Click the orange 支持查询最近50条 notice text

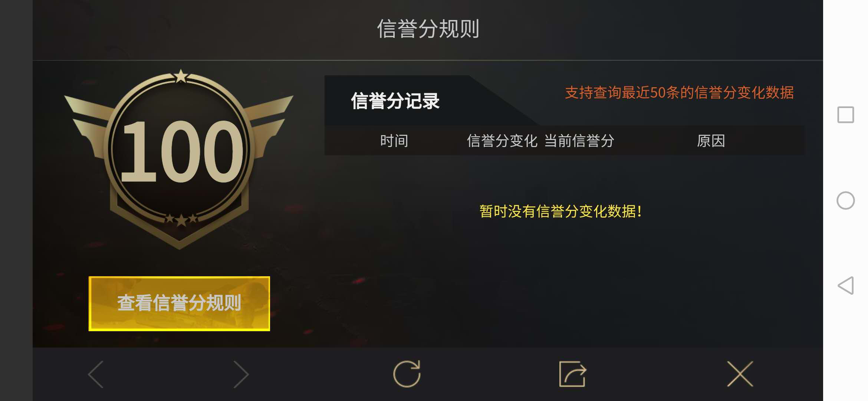click(679, 92)
